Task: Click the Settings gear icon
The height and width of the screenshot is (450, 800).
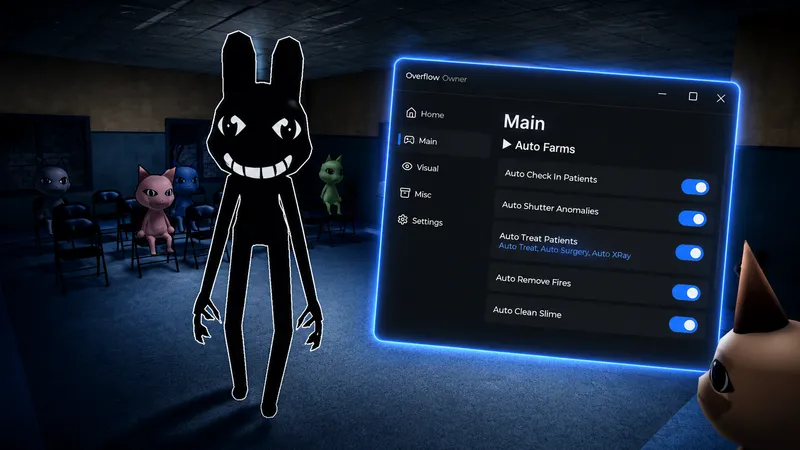Action: coord(403,220)
